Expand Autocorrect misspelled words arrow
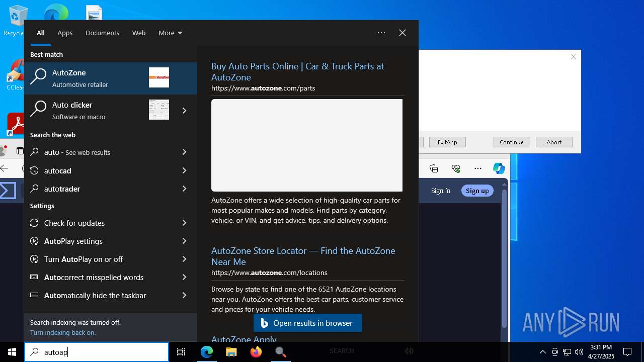This screenshot has width=644, height=362. coord(184,277)
